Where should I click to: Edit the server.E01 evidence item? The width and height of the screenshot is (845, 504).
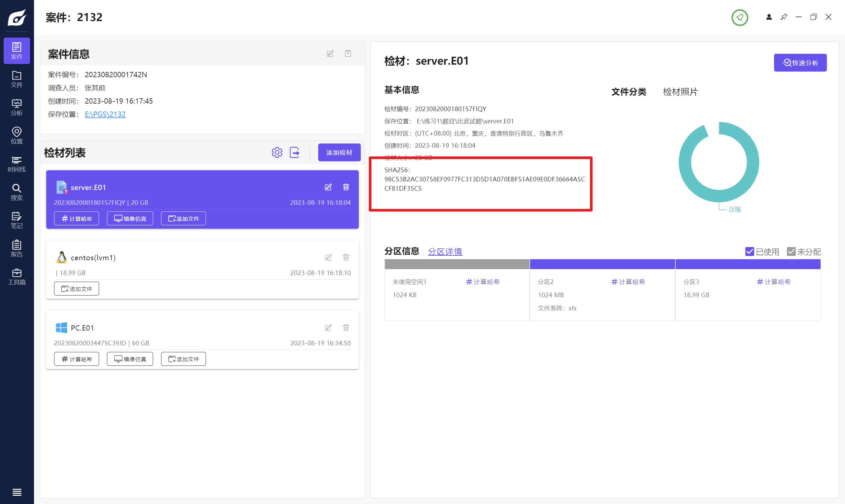coord(328,187)
